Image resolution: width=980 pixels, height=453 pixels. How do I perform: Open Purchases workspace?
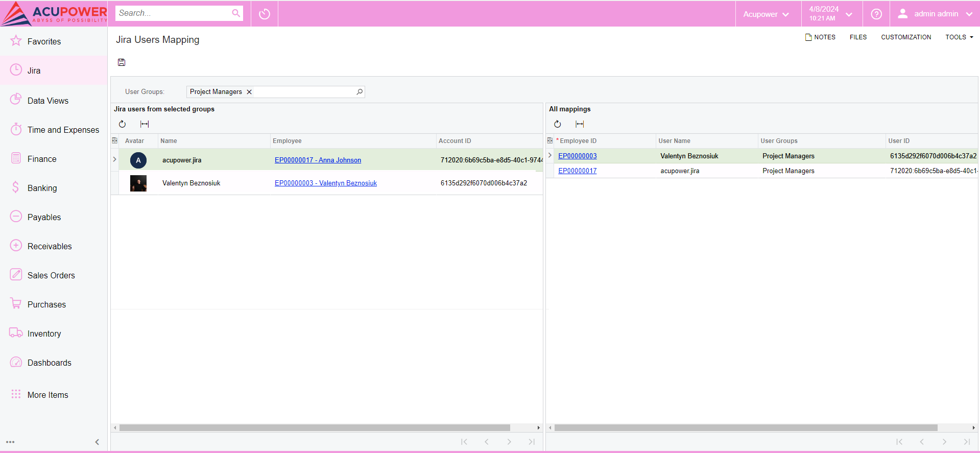(x=54, y=304)
